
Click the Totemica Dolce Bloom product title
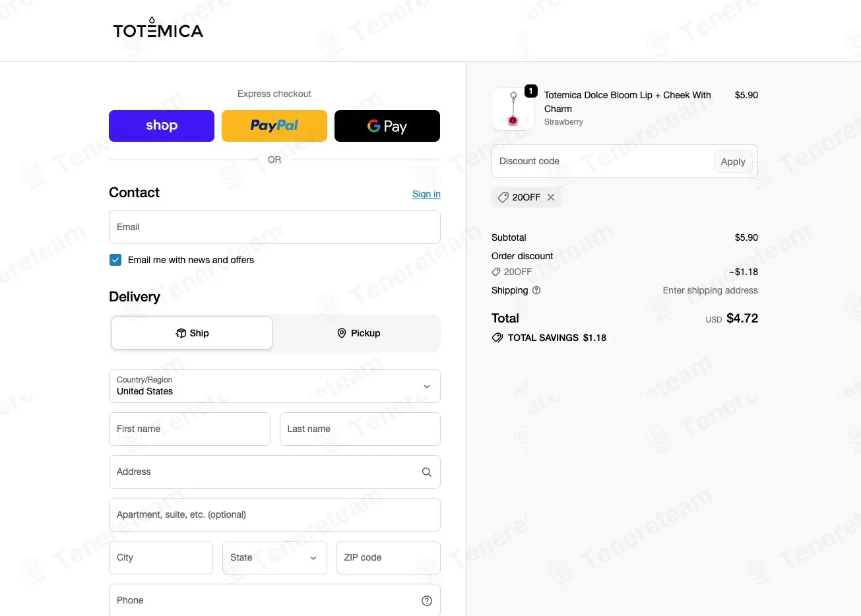[627, 102]
